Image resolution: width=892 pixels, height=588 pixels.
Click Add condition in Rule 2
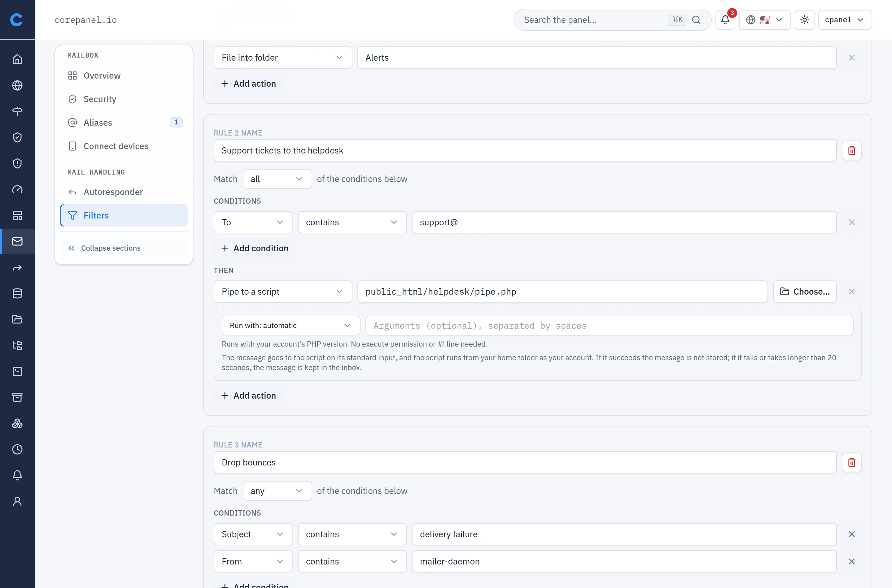tap(254, 248)
